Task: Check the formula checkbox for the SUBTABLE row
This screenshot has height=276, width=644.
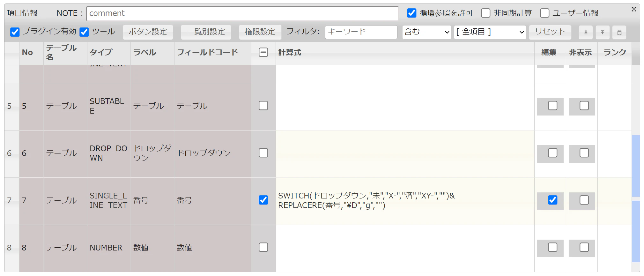Action: 263,106
